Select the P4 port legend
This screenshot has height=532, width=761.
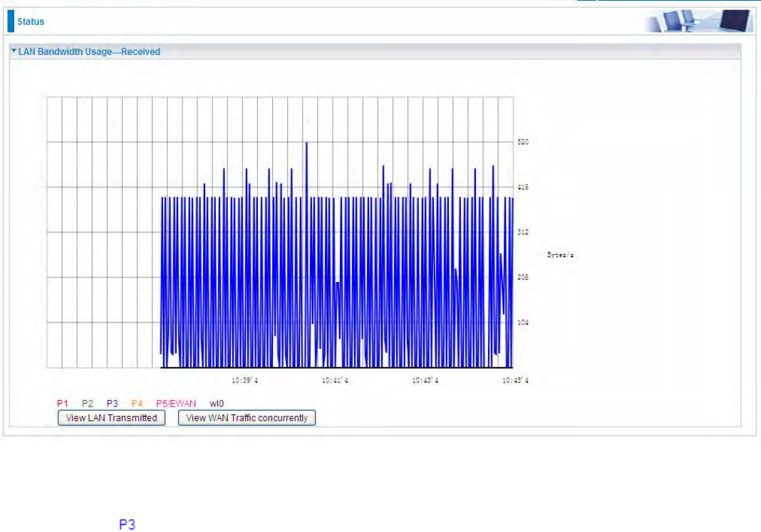point(137,404)
